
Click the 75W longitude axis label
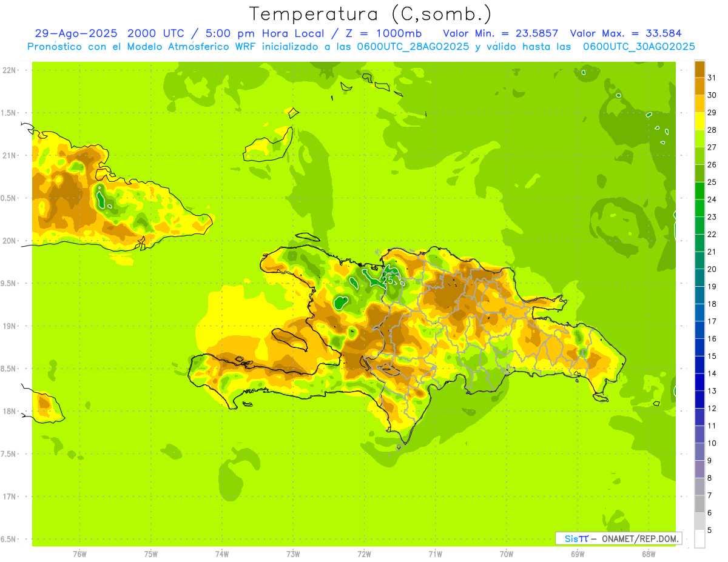[x=150, y=554]
